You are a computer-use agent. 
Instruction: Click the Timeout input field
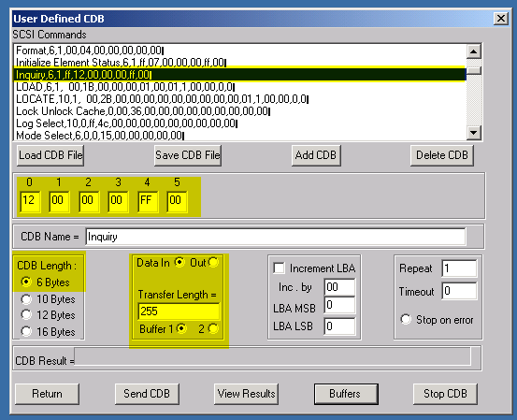click(459, 291)
